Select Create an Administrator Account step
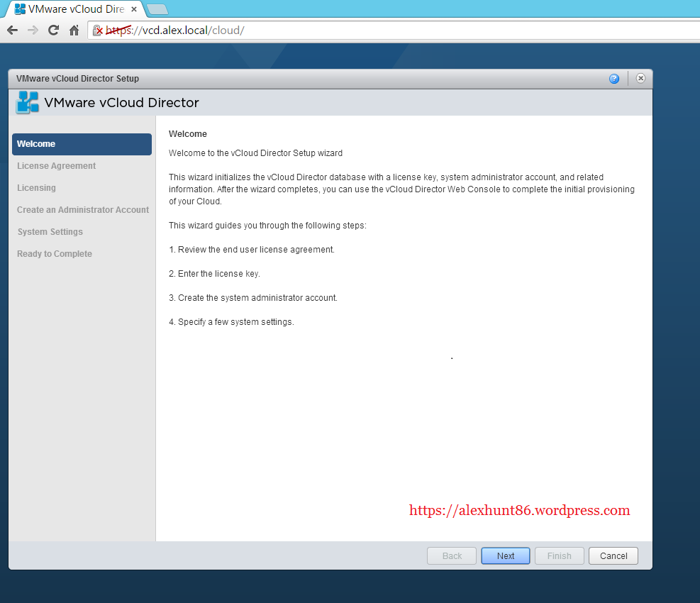The image size is (700, 603). (x=82, y=209)
